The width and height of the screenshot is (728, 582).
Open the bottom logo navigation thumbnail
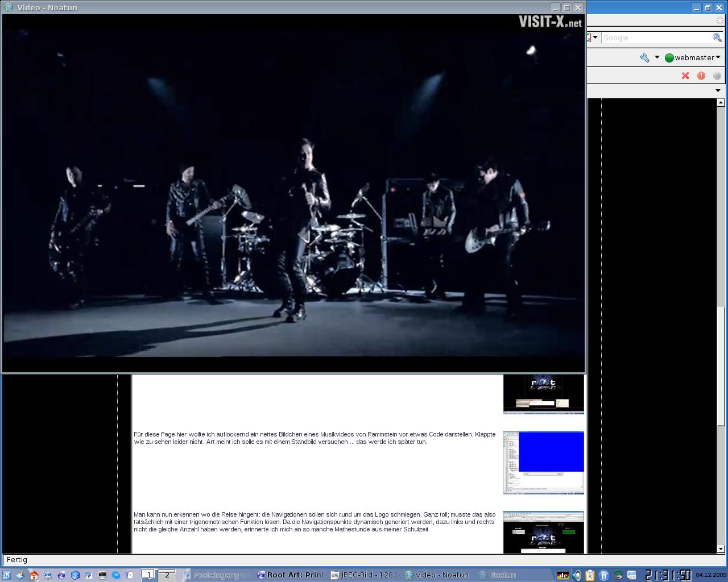[x=544, y=532]
